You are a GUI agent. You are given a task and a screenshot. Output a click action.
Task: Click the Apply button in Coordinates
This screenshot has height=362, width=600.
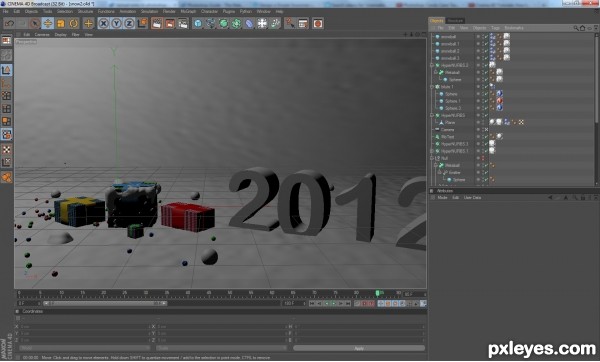point(359,348)
